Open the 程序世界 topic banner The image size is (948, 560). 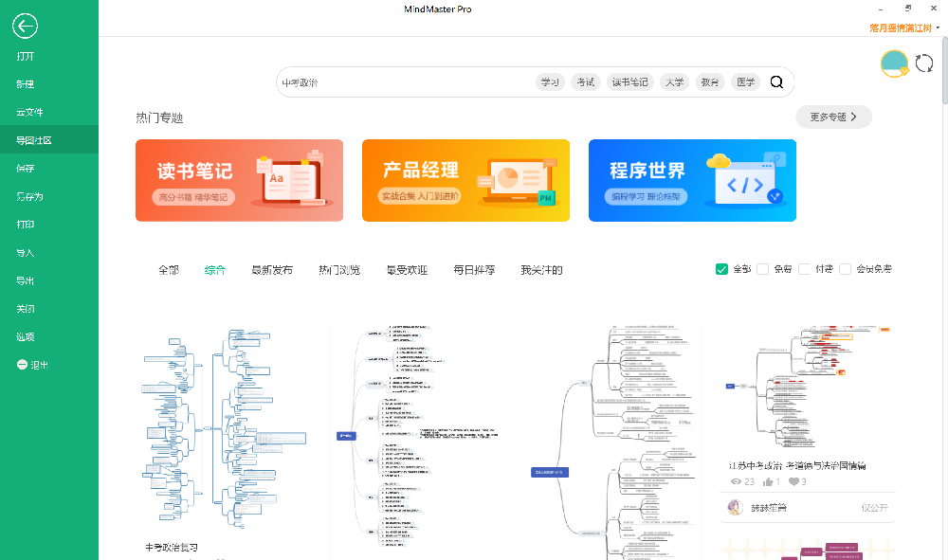(x=692, y=180)
